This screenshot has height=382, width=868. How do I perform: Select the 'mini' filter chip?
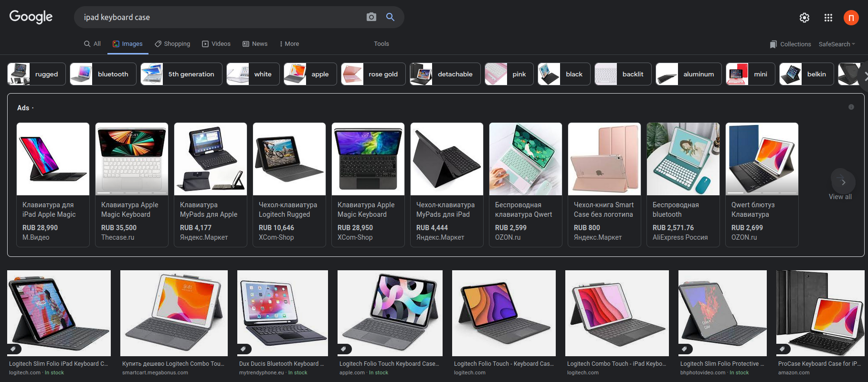pos(751,74)
